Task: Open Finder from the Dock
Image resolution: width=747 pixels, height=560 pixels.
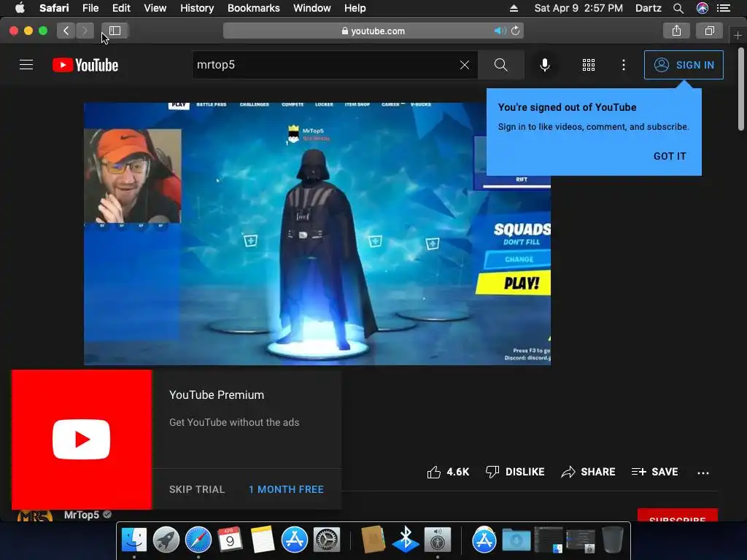Action: point(134,540)
